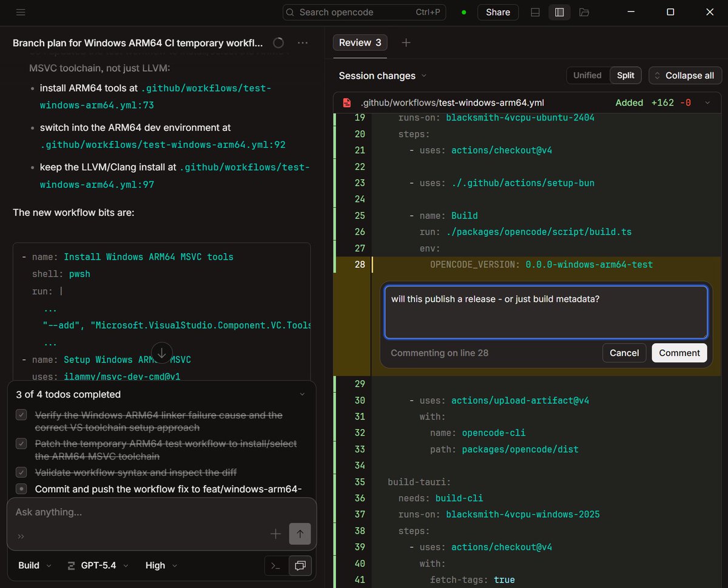Add a new tab with plus icon
The width and height of the screenshot is (728, 588).
pyautogui.click(x=406, y=42)
